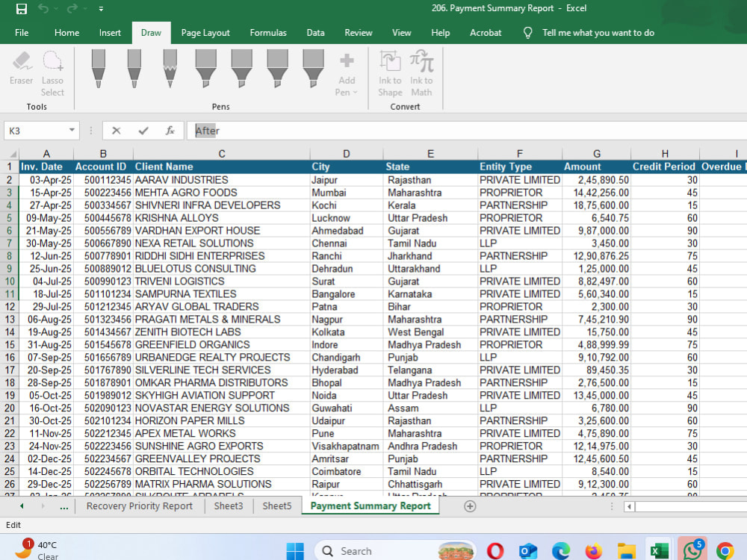Click the Ink to Math button
This screenshot has height=560, width=747.
point(421,73)
